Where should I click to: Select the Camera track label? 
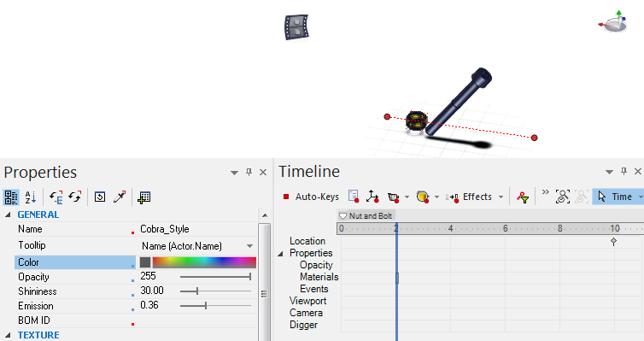pos(306,313)
